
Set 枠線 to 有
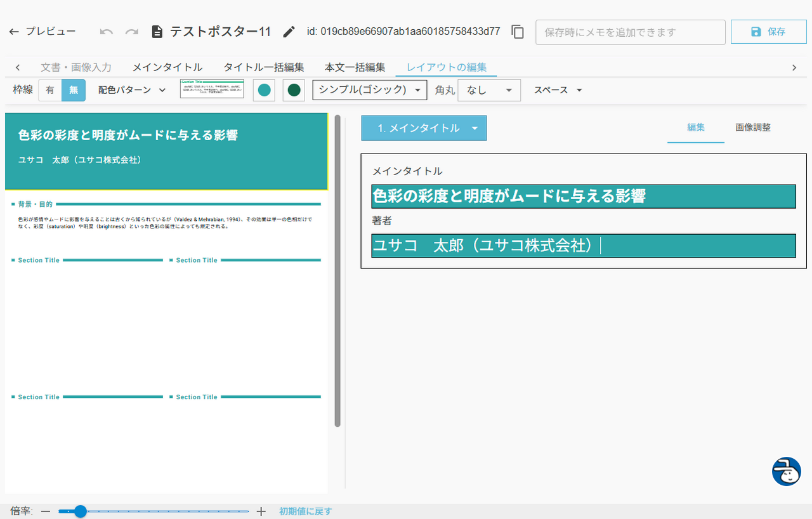coord(50,90)
